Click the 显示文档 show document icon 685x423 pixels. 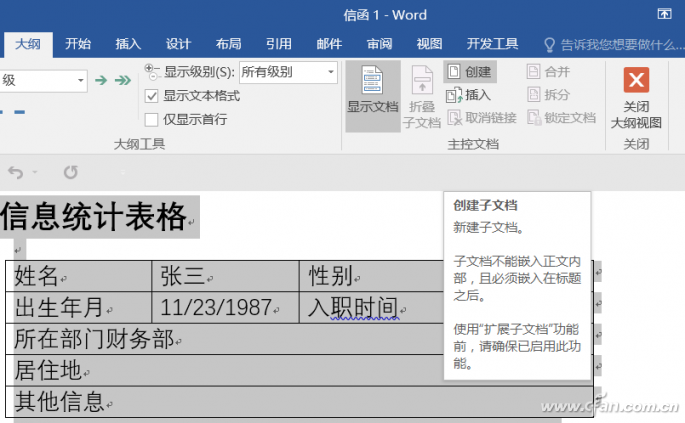372,80
